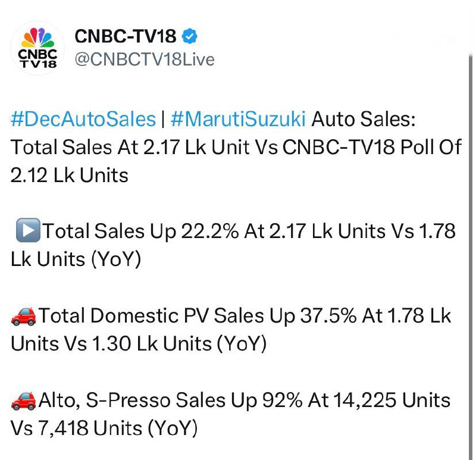Visit the @CNBCTV18Live handle

click(x=145, y=59)
